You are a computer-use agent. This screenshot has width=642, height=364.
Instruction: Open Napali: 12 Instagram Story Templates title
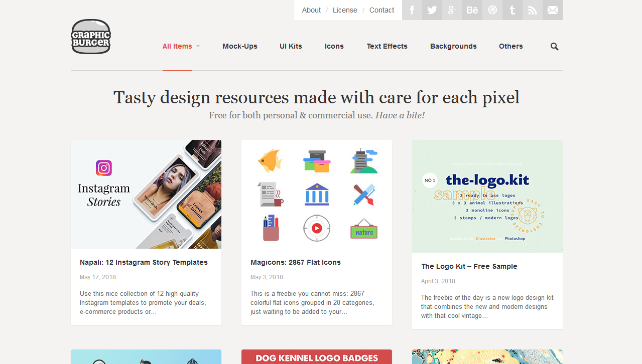point(144,262)
